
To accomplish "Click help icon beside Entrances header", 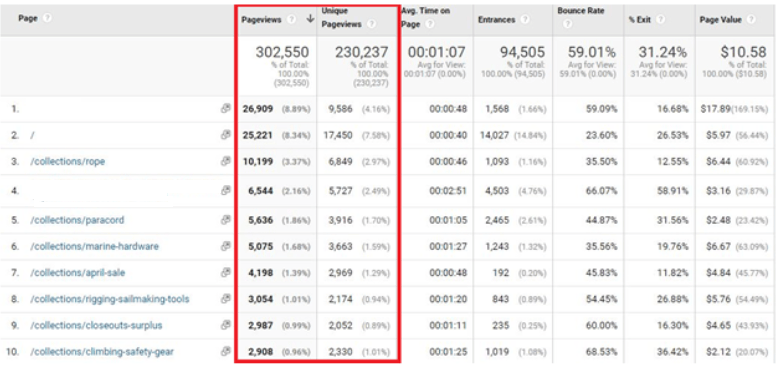I will click(x=524, y=19).
